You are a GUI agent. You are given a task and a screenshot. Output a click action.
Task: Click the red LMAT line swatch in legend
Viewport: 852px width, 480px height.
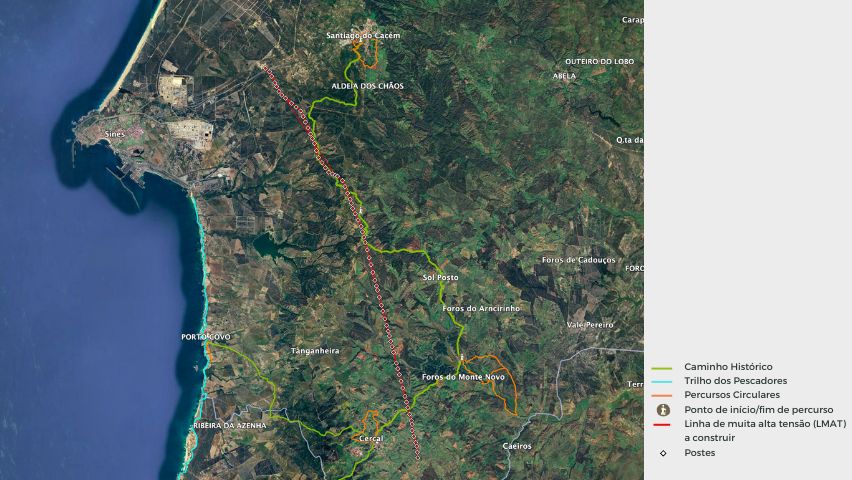click(x=661, y=424)
